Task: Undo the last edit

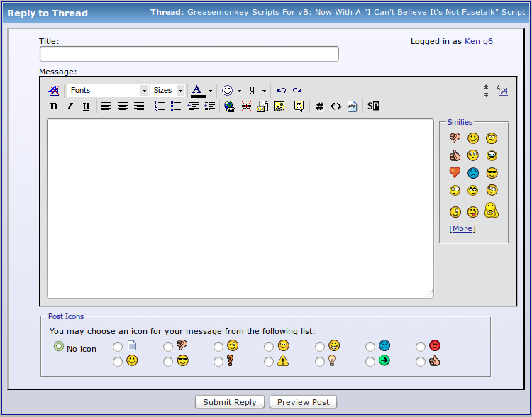Action: coord(282,90)
